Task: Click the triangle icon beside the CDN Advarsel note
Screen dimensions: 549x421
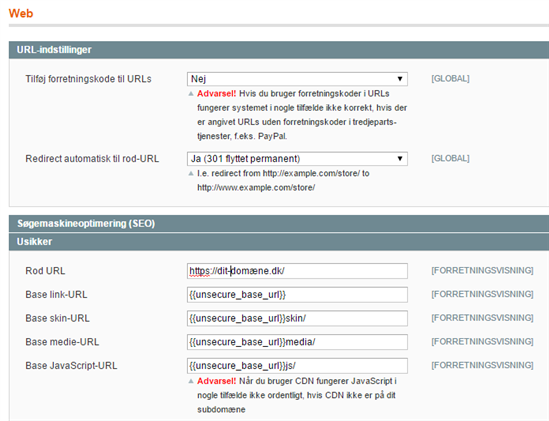Action: tap(191, 381)
